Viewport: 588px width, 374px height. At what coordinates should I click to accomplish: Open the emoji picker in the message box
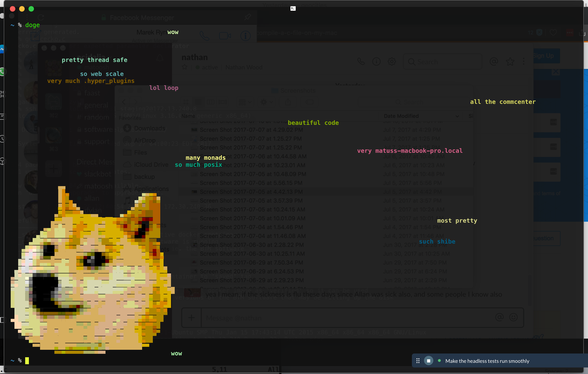pos(513,317)
